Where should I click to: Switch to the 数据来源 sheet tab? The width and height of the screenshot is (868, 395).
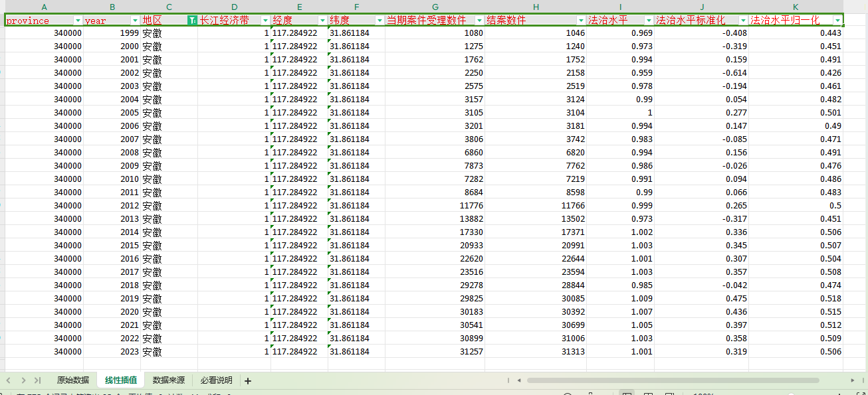click(168, 380)
